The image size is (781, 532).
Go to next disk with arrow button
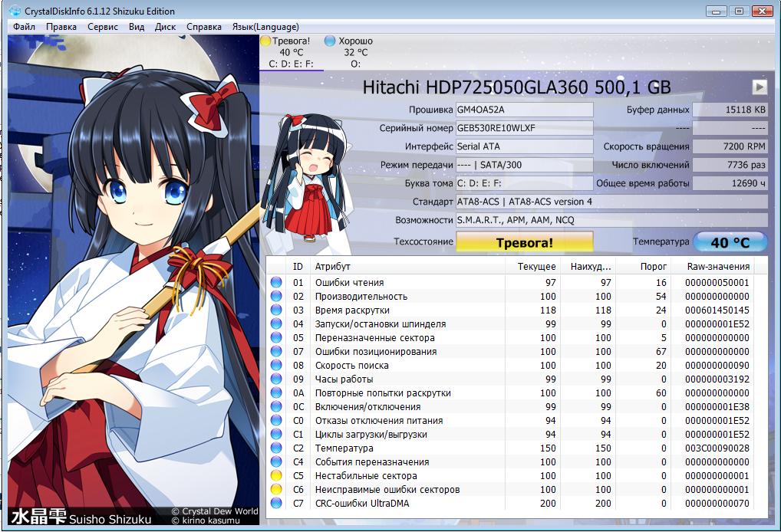click(759, 87)
